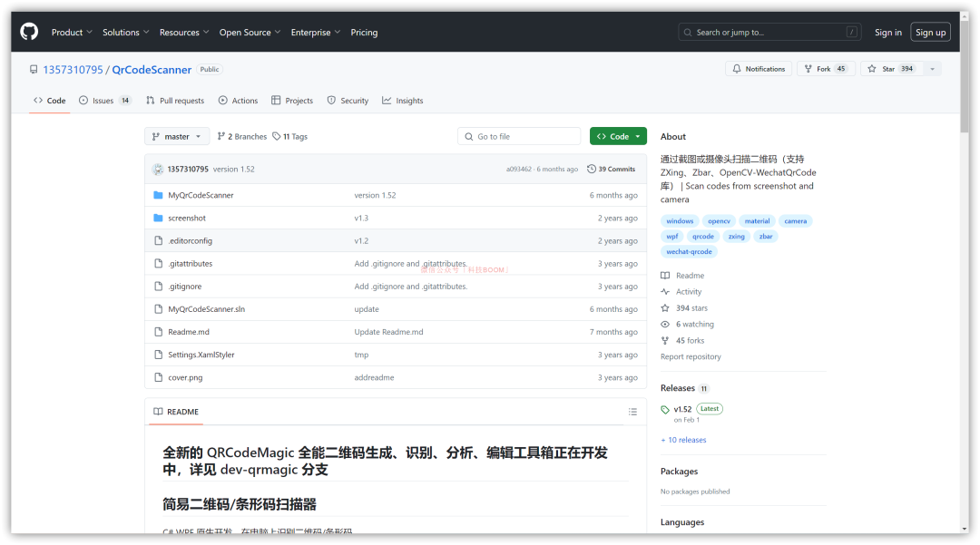The height and width of the screenshot is (545, 980).
Task: Click Sign in
Action: pos(887,33)
